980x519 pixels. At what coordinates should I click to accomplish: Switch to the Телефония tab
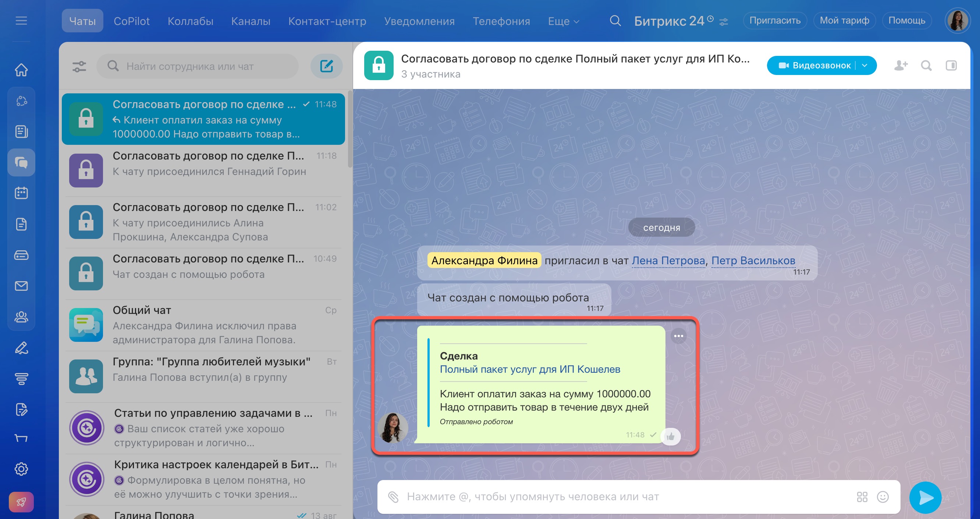pyautogui.click(x=501, y=21)
